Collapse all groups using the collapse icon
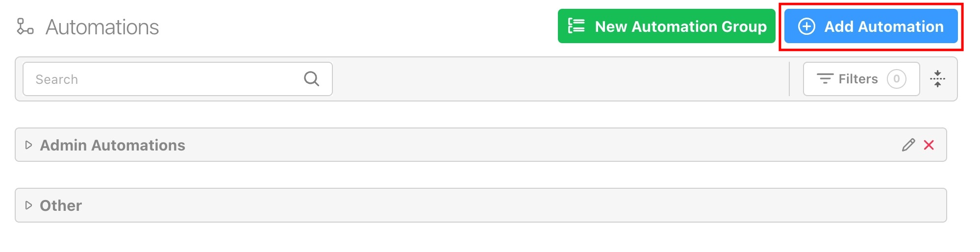 937,79
